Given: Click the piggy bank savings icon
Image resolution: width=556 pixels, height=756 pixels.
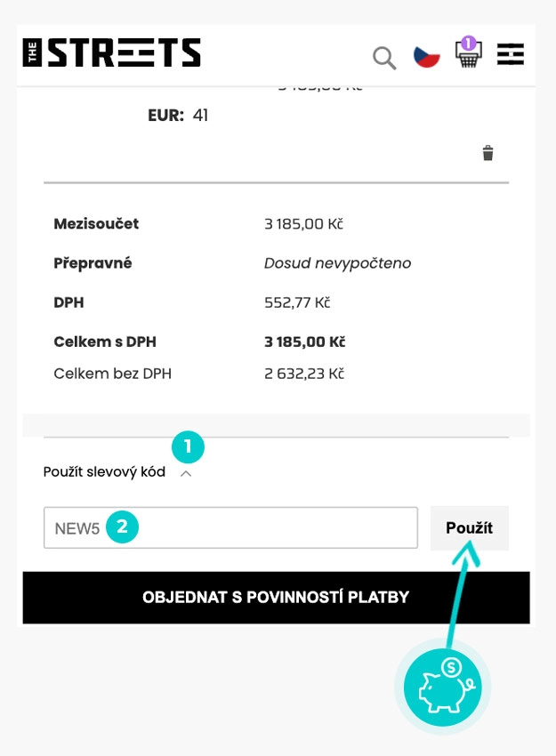Looking at the screenshot, I should [442, 687].
